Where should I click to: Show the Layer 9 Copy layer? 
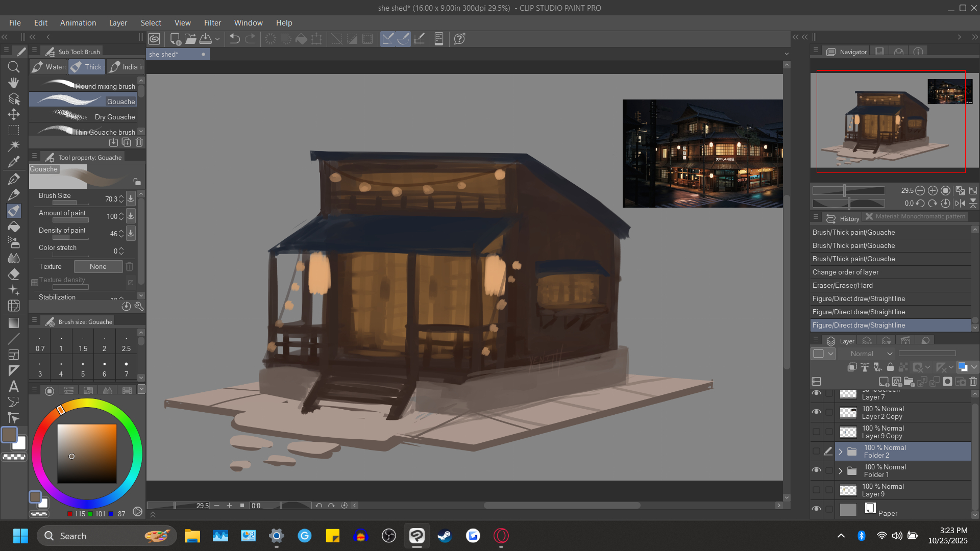[x=816, y=432]
